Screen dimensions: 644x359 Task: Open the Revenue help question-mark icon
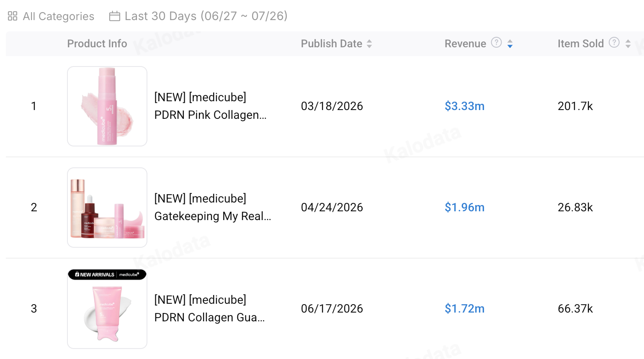(x=496, y=42)
